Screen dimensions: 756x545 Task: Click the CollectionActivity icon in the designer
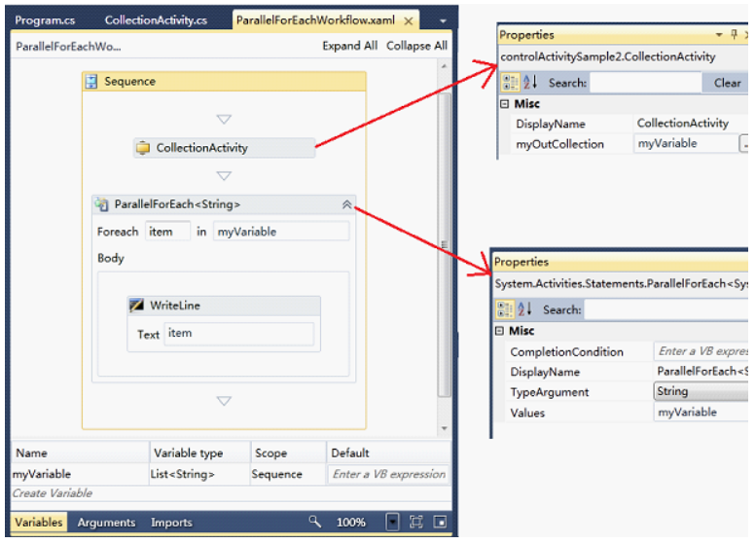pos(143,148)
